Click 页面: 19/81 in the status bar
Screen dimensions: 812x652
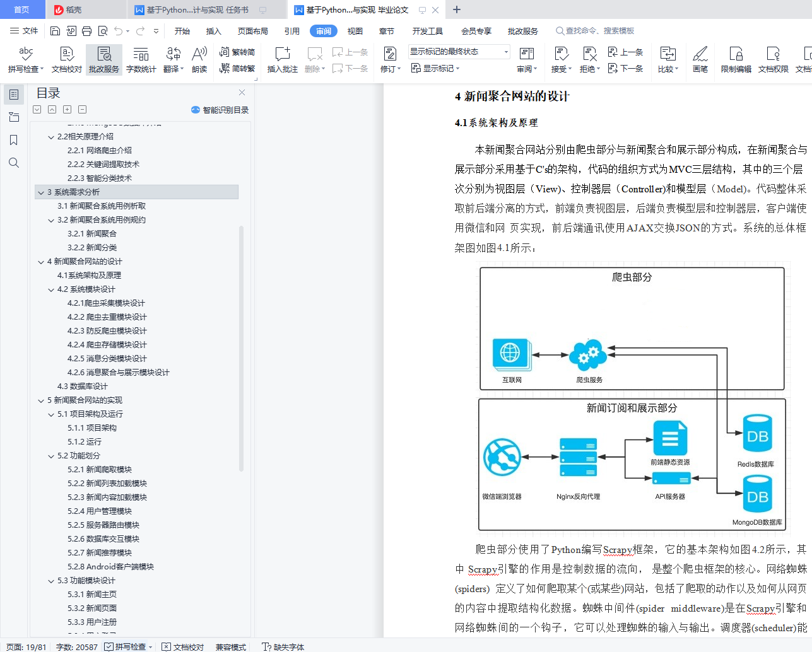pos(26,647)
